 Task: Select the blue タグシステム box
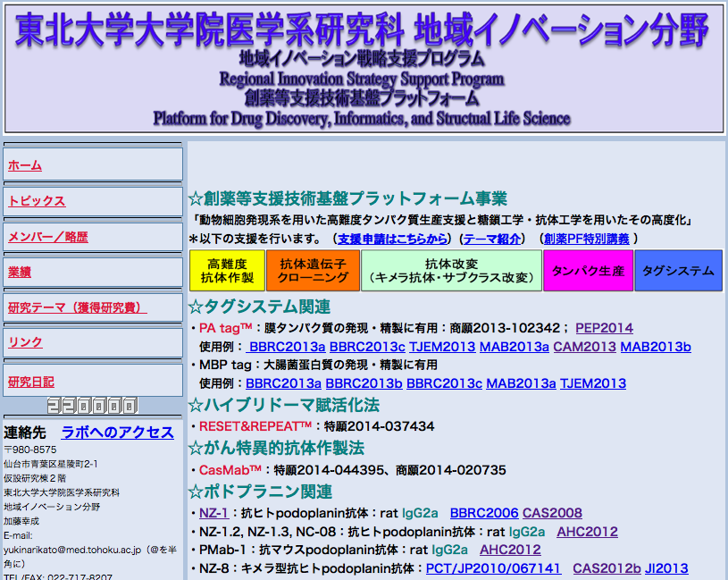[678, 271]
